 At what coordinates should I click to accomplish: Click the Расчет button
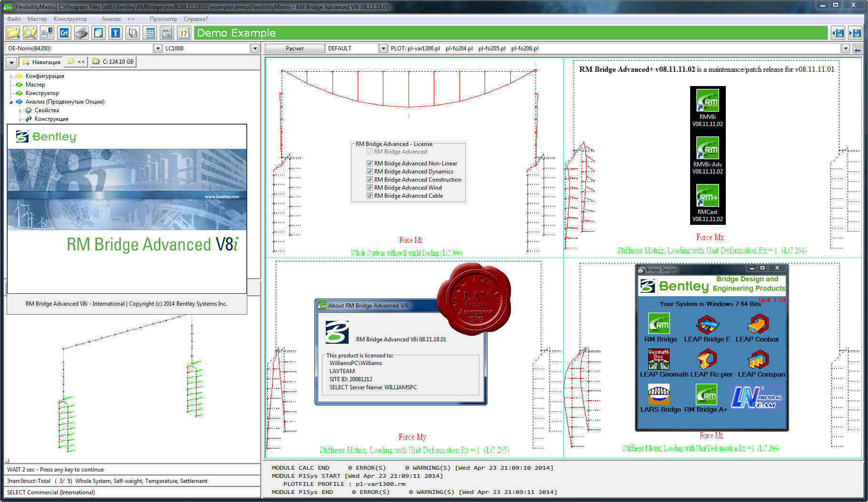point(295,48)
